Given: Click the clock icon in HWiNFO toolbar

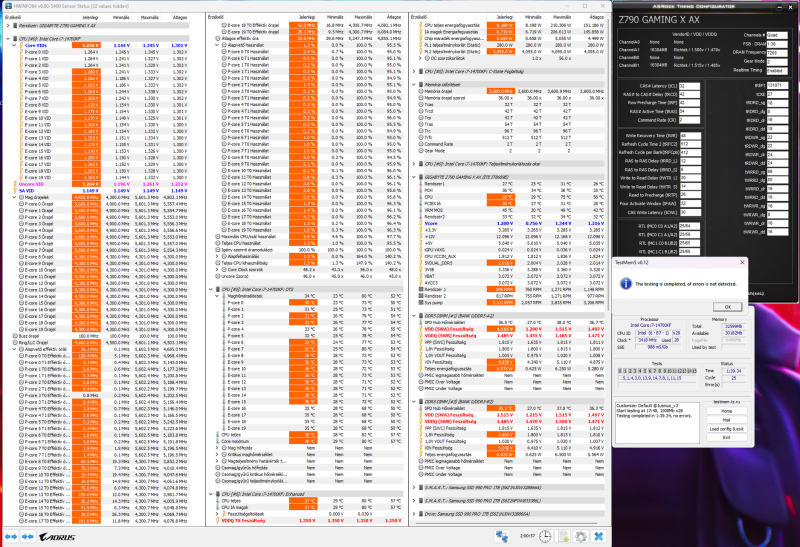Looking at the screenshot, I should [x=545, y=536].
